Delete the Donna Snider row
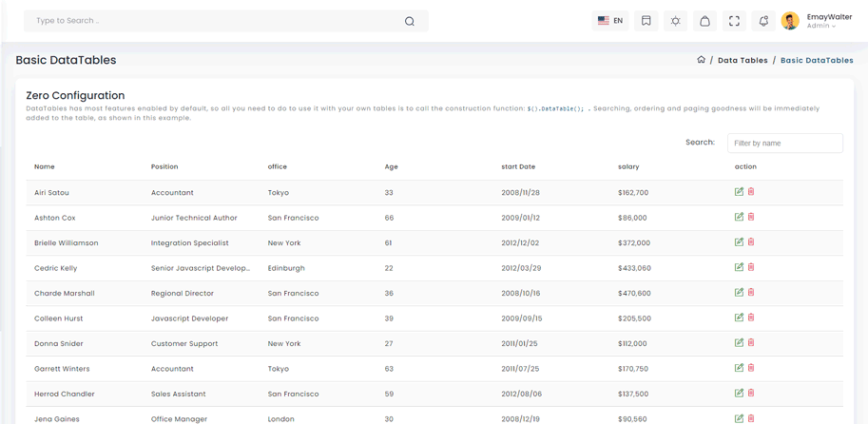 751,342
